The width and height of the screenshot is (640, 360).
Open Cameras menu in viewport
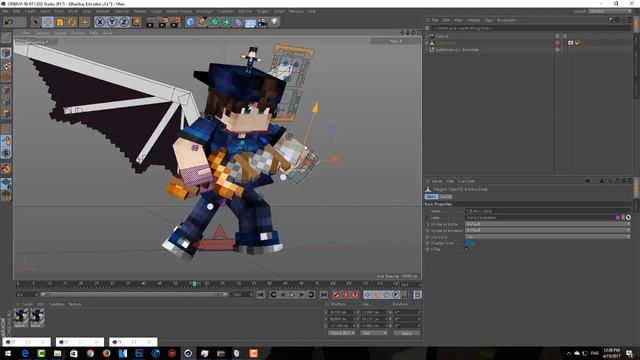coord(42,33)
